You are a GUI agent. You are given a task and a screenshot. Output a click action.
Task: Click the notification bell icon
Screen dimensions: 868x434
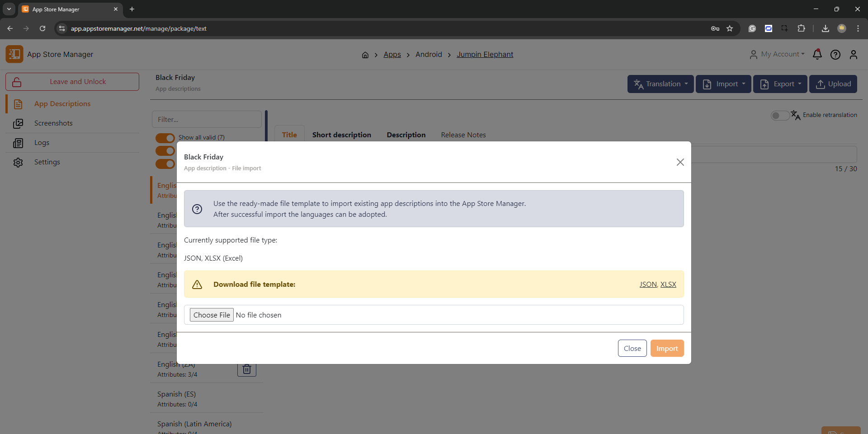tap(817, 54)
